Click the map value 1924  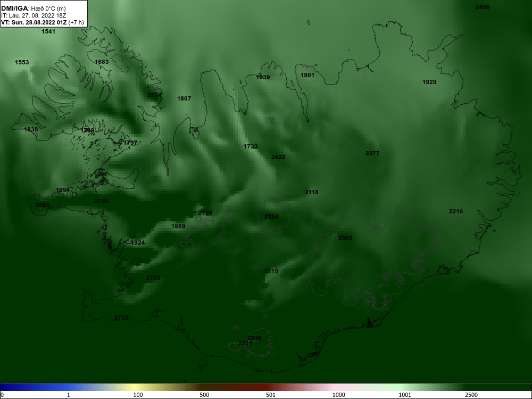coord(138,243)
